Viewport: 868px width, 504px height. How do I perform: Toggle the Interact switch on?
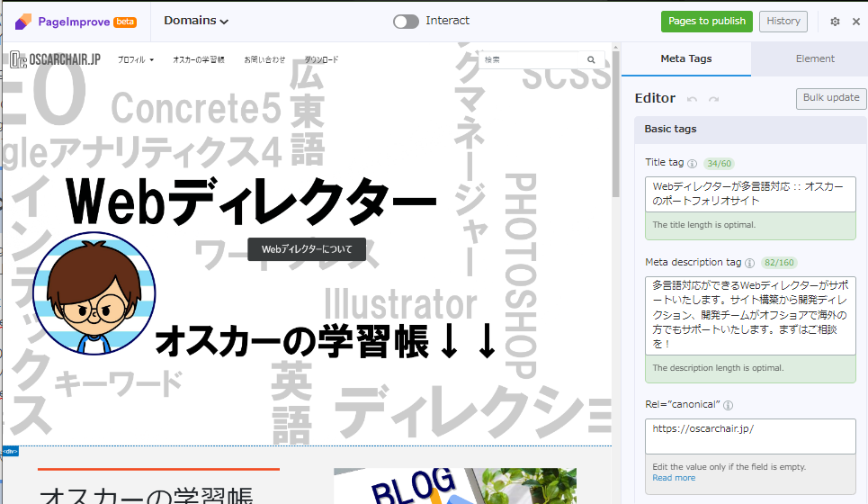(x=406, y=21)
